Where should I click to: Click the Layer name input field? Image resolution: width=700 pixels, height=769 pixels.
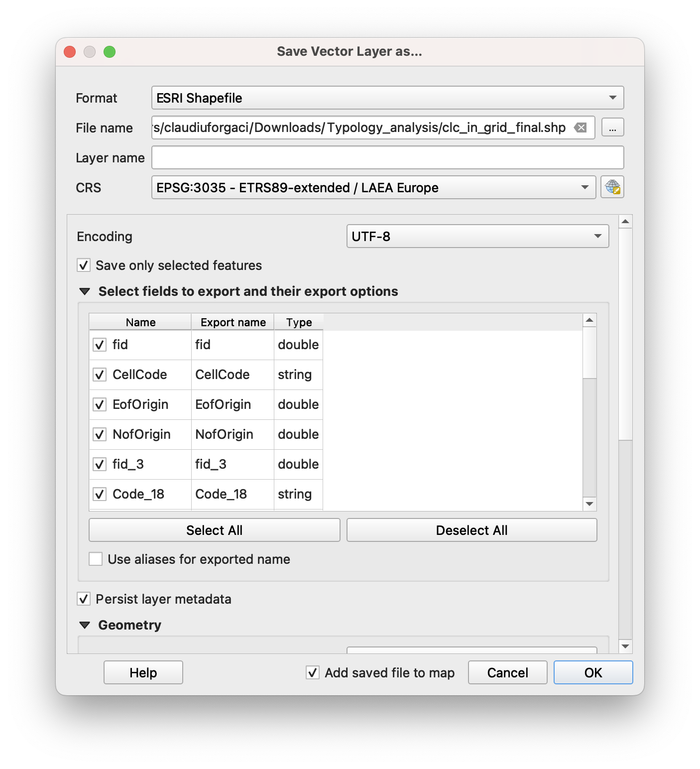pos(387,158)
